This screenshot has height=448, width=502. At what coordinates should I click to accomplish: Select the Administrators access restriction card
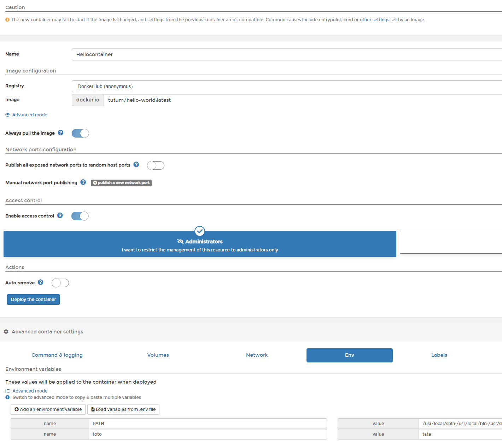[x=200, y=244]
